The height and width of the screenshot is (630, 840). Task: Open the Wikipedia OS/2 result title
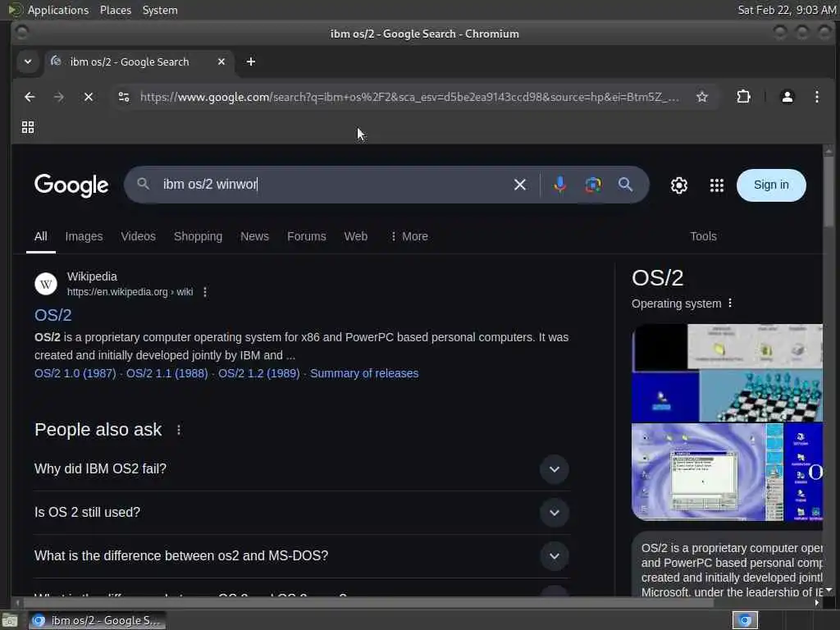pos(52,315)
